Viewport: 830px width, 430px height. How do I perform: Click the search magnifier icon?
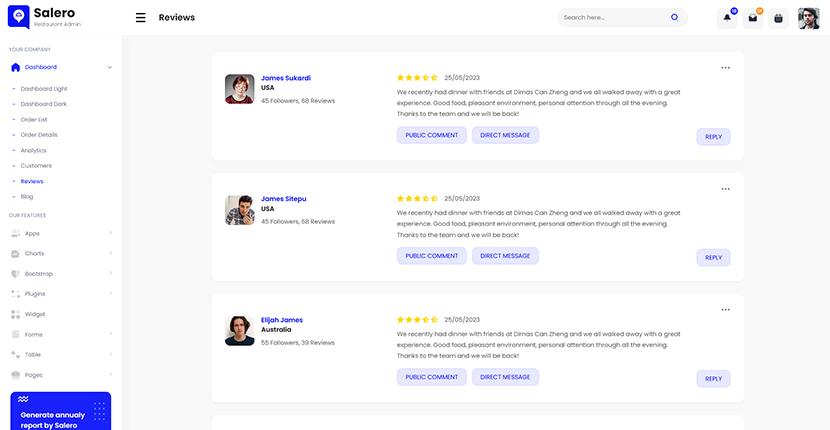674,17
